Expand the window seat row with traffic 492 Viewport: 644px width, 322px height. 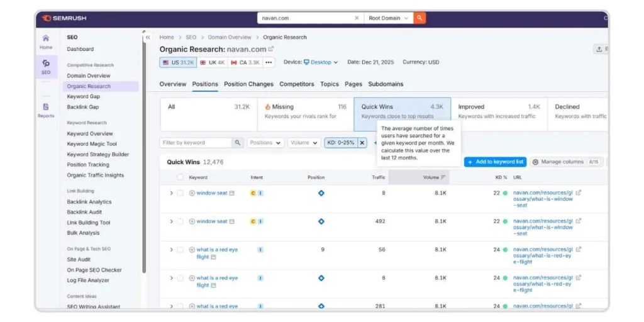coord(171,221)
